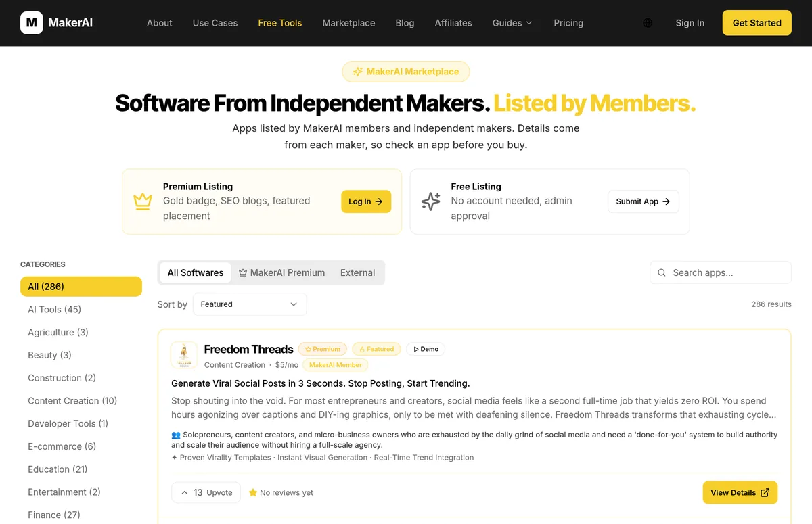
Task: Open Free Tools in navigation
Action: pyautogui.click(x=280, y=23)
